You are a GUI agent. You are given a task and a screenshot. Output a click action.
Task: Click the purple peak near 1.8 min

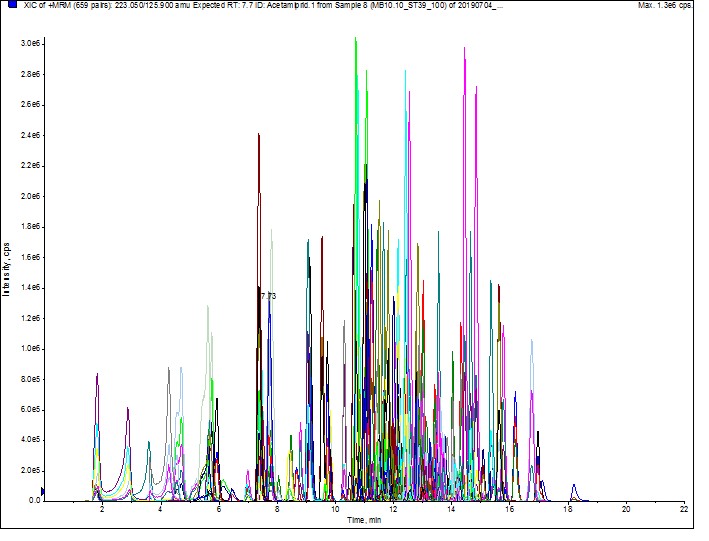tap(97, 375)
